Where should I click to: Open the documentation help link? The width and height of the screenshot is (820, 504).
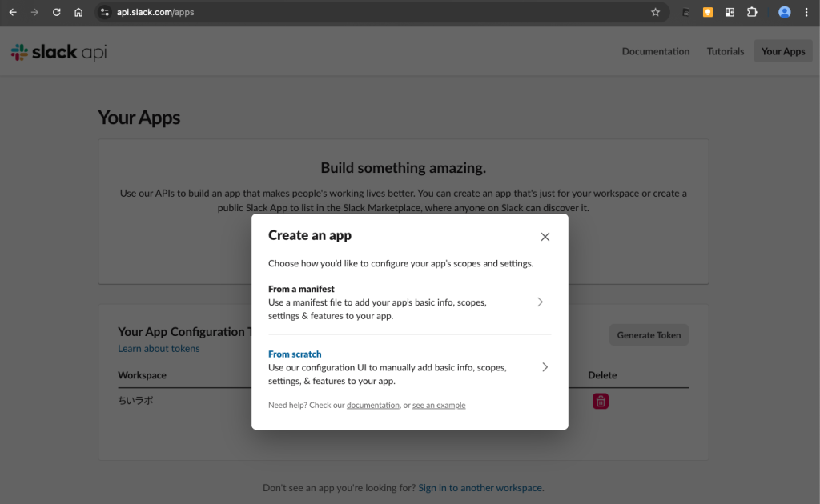(x=373, y=405)
